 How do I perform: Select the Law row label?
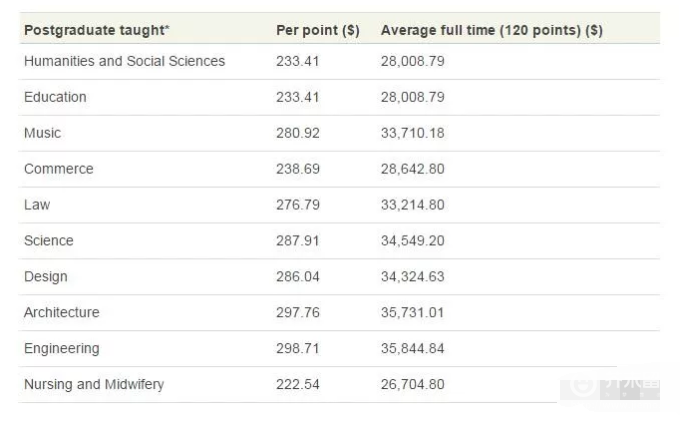click(37, 205)
